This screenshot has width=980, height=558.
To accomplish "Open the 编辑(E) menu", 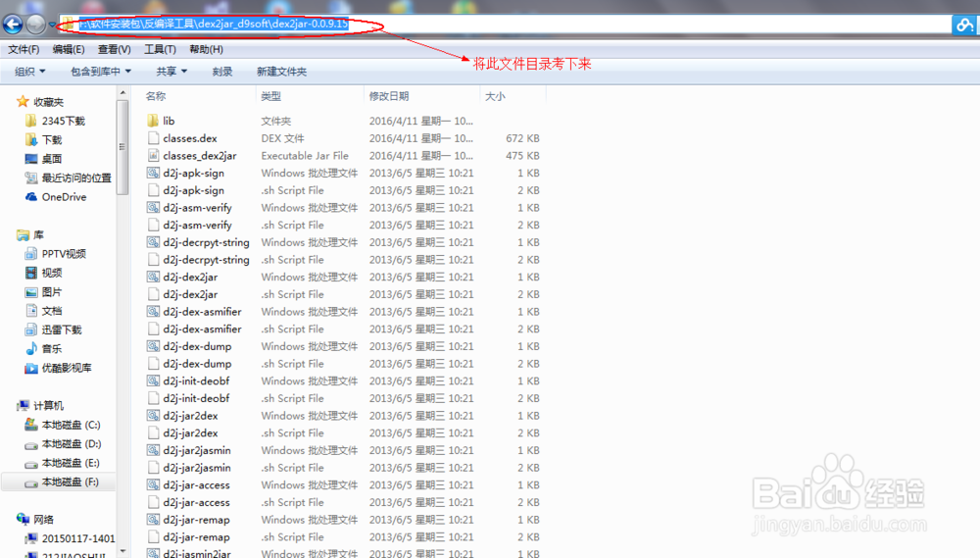I will tap(69, 49).
